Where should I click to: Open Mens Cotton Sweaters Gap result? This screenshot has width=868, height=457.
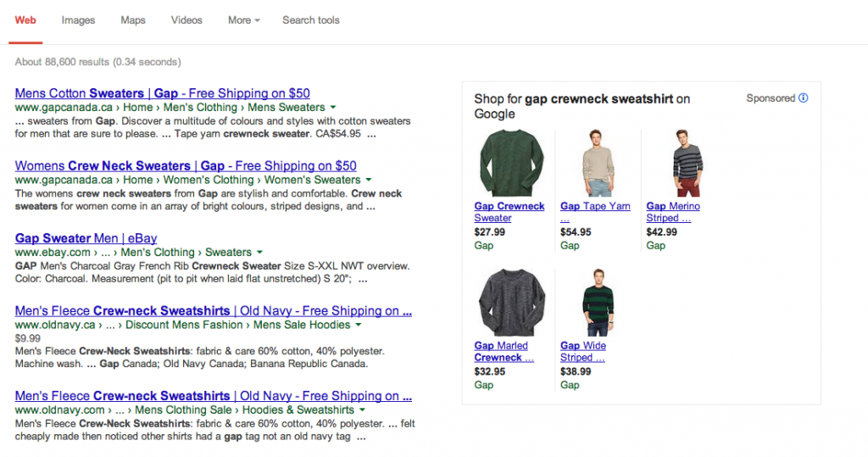[x=162, y=93]
